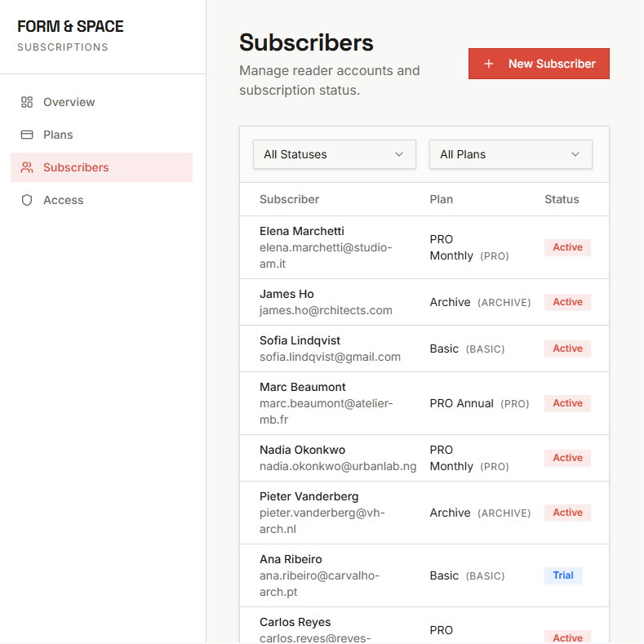The image size is (644, 644).
Task: Click the Subscribers people icon
Action: pos(27,167)
